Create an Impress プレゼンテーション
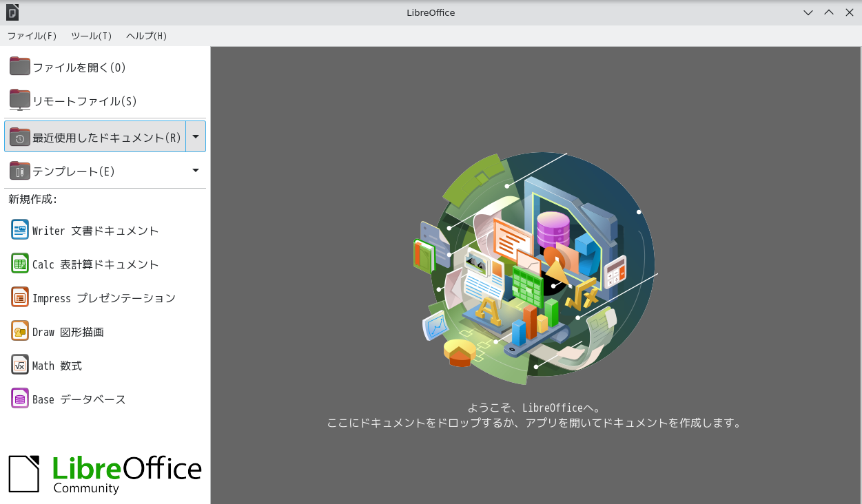The image size is (862, 504). pos(105,297)
